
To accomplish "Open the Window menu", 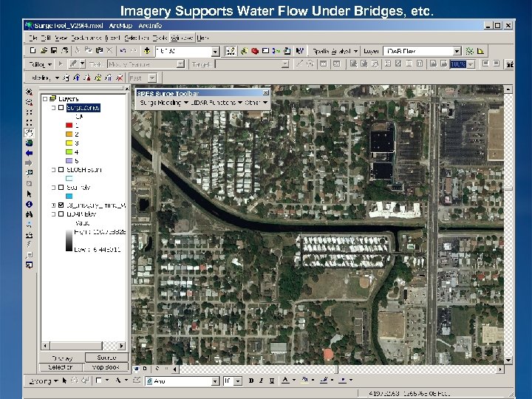I will click(x=182, y=38).
